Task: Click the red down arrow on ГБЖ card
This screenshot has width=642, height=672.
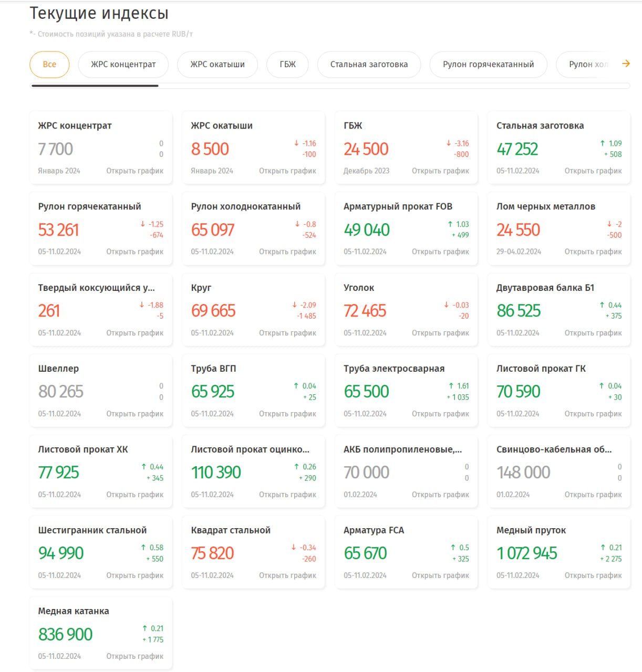Action: click(449, 143)
